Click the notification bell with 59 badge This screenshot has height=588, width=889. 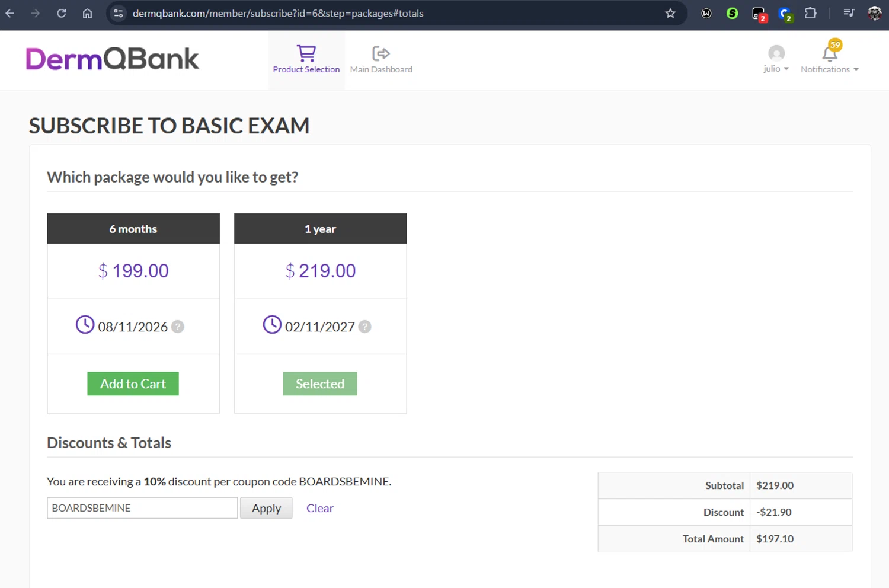pyautogui.click(x=831, y=51)
